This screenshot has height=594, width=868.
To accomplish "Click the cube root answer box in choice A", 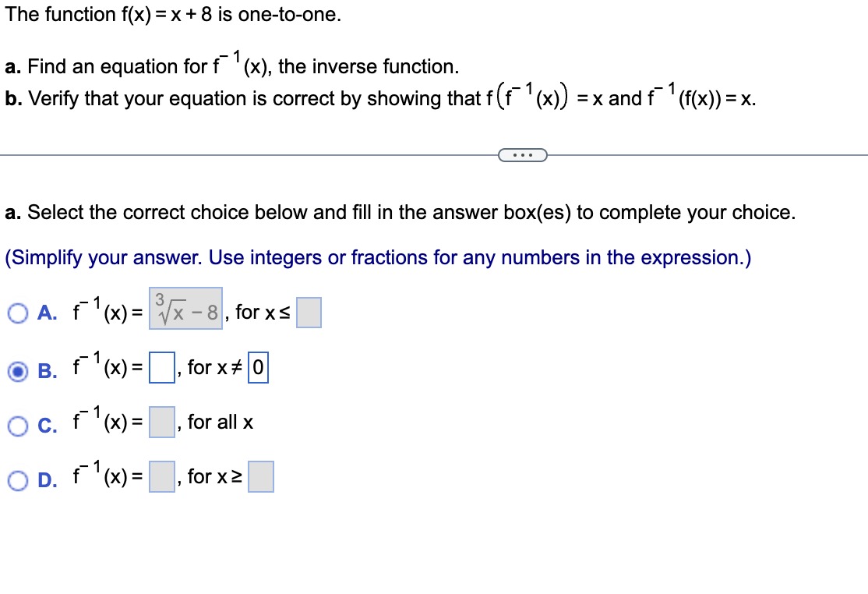I will pyautogui.click(x=185, y=309).
